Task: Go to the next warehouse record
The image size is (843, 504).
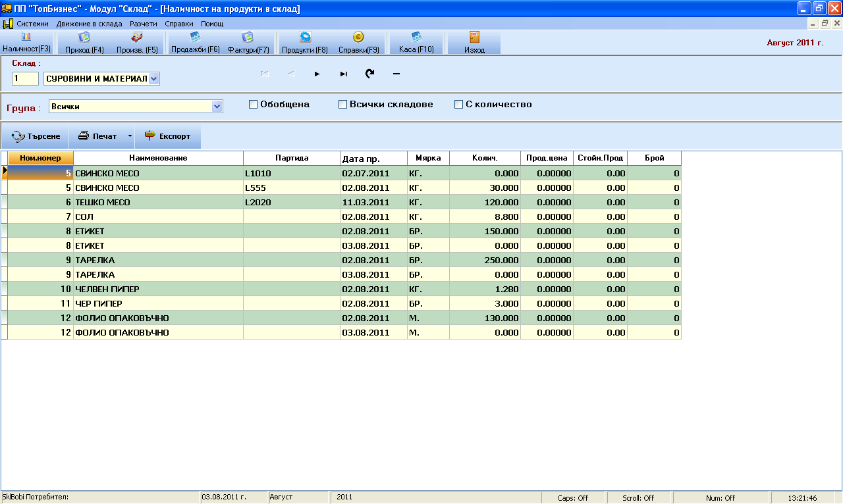Action: (x=317, y=74)
